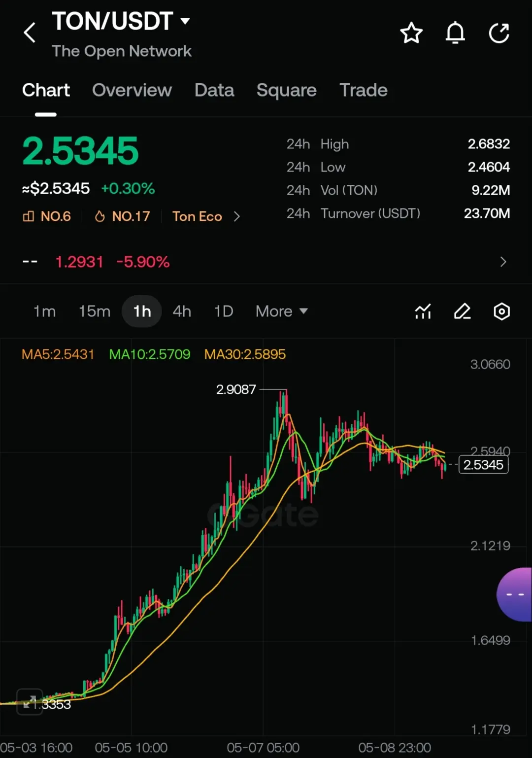532x758 pixels.
Task: Tap the 24h Vol value 9.22M
Action: pos(491,190)
